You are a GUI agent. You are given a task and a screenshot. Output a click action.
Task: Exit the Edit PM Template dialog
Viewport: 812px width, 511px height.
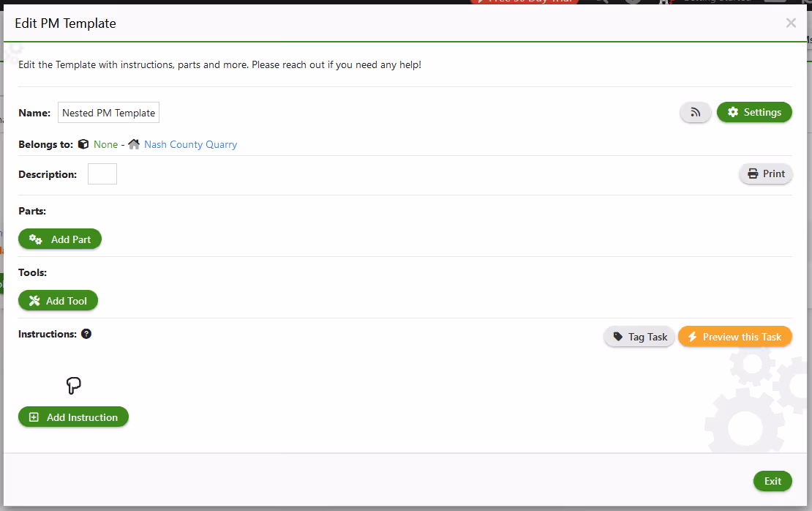pos(772,481)
